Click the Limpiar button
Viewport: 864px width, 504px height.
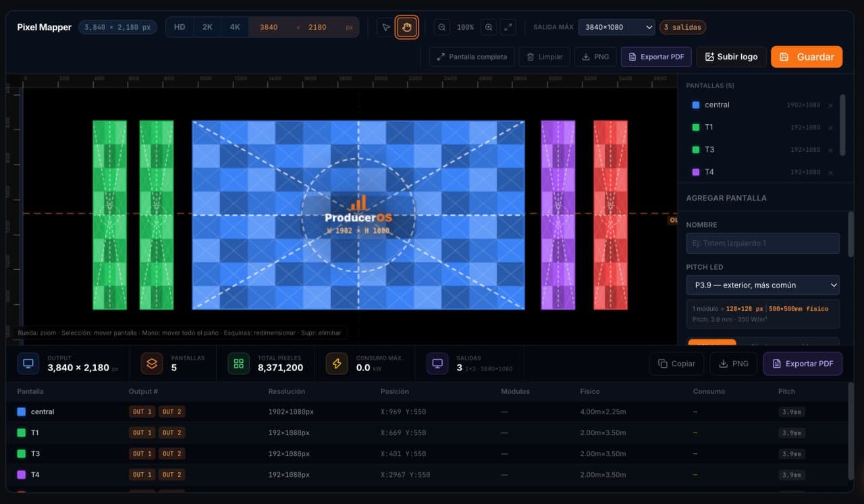pyautogui.click(x=544, y=57)
